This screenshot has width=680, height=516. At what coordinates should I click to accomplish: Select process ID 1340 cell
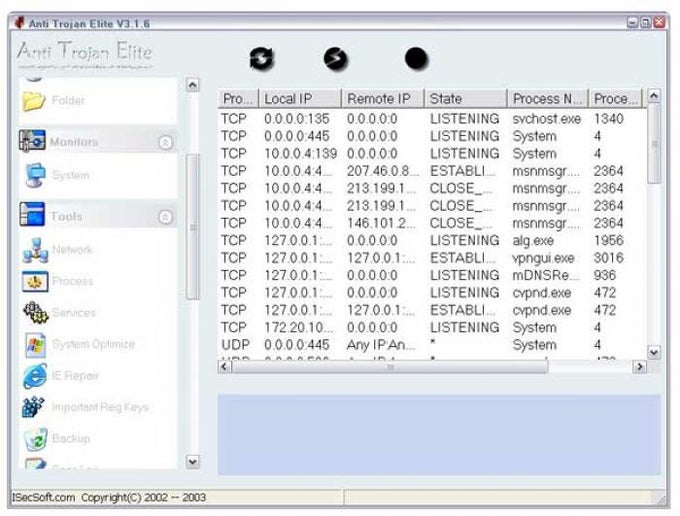(x=609, y=119)
